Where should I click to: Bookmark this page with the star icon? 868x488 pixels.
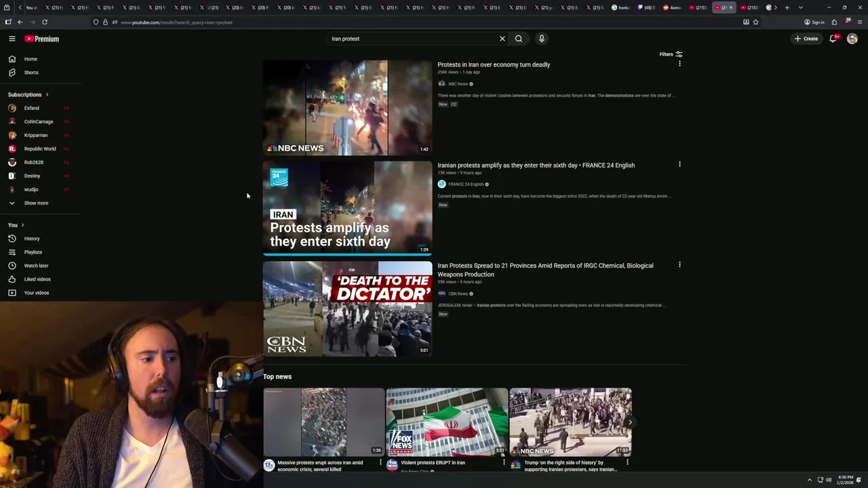(755, 22)
